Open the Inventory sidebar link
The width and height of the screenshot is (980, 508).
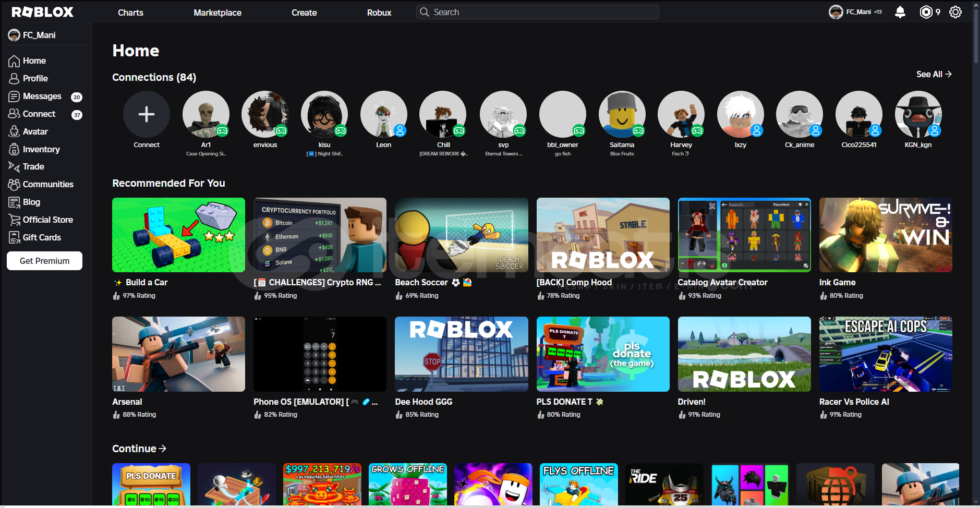coord(41,149)
